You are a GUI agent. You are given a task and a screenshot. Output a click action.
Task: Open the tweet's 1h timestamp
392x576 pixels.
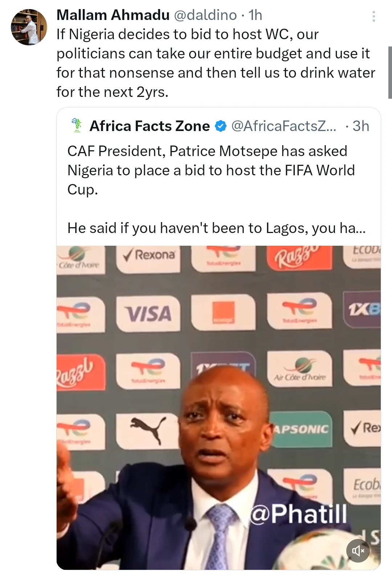256,15
